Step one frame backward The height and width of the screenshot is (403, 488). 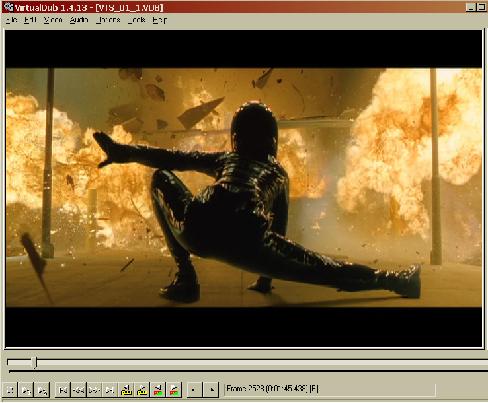tap(78, 389)
